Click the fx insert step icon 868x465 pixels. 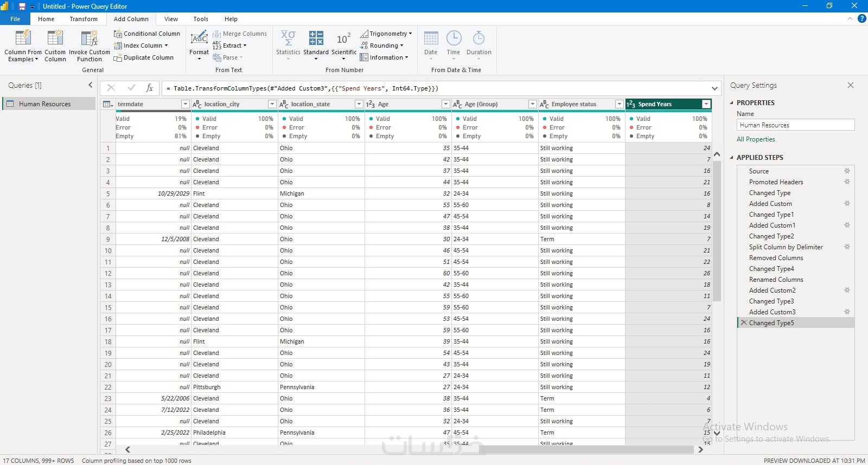tap(150, 88)
